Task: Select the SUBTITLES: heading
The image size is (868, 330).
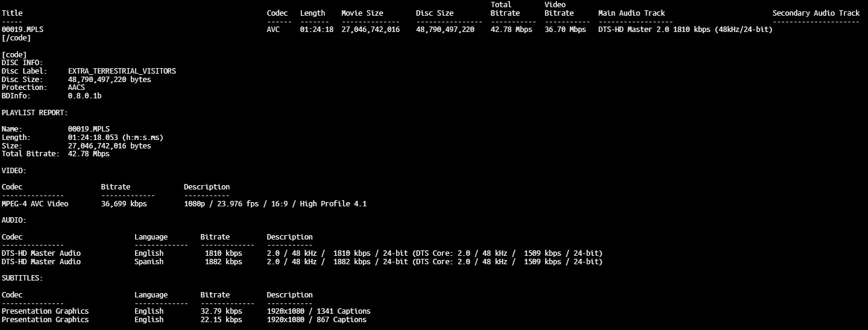Action: [x=22, y=278]
